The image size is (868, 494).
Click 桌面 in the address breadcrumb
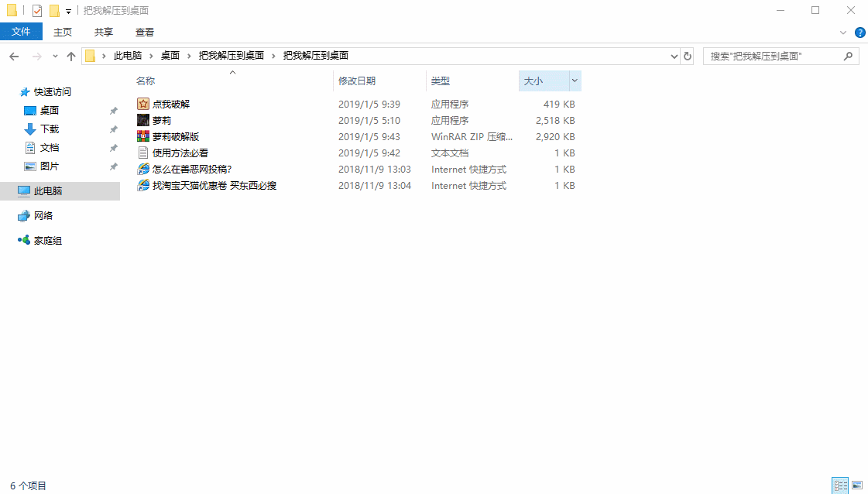pyautogui.click(x=170, y=56)
